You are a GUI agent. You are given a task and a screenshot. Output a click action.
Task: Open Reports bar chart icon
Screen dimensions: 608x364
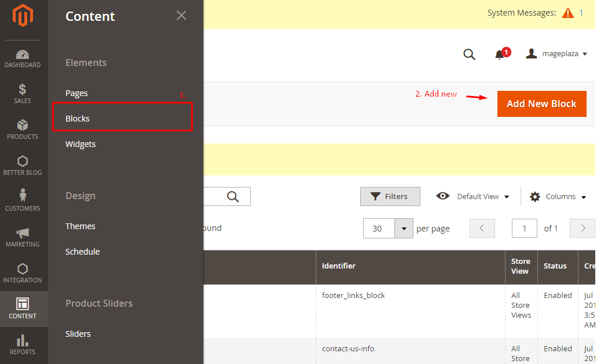pyautogui.click(x=23, y=344)
